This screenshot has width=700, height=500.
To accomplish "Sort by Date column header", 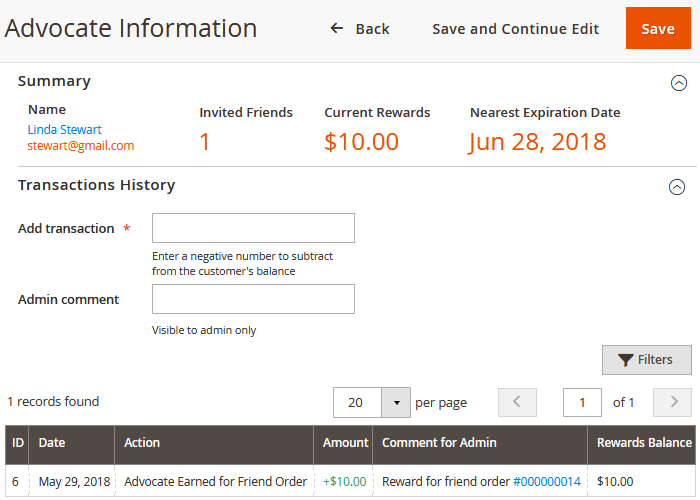I will tap(72, 445).
